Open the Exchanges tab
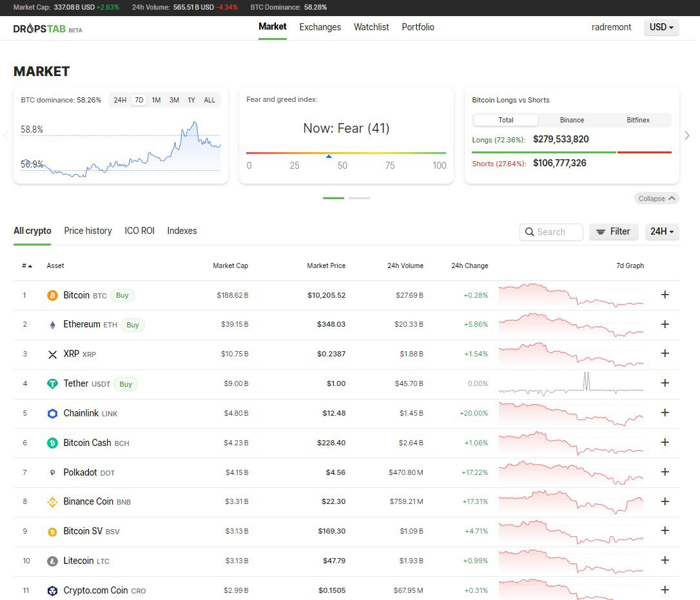 click(320, 27)
